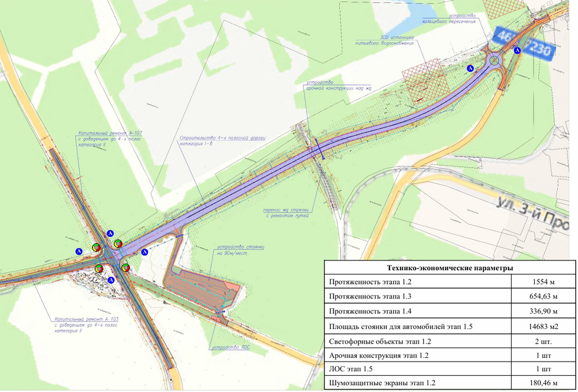Click the "перенос жд стрелки с ремонтом путей" label
The height and width of the screenshot is (392, 578).
287,213
